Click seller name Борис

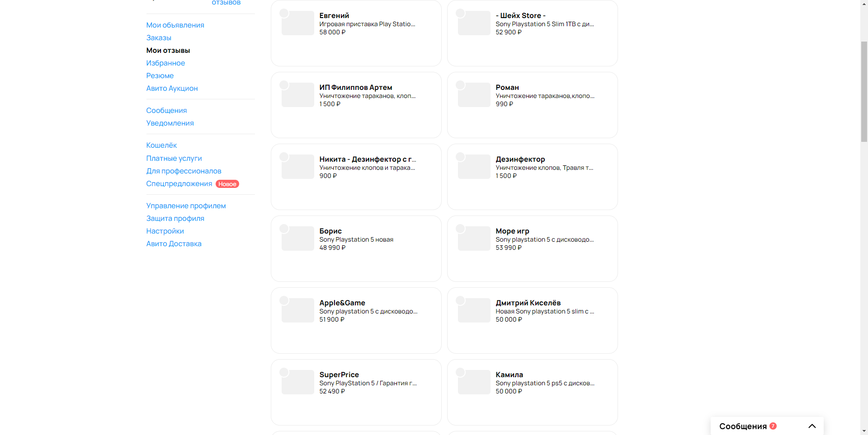[x=330, y=231]
